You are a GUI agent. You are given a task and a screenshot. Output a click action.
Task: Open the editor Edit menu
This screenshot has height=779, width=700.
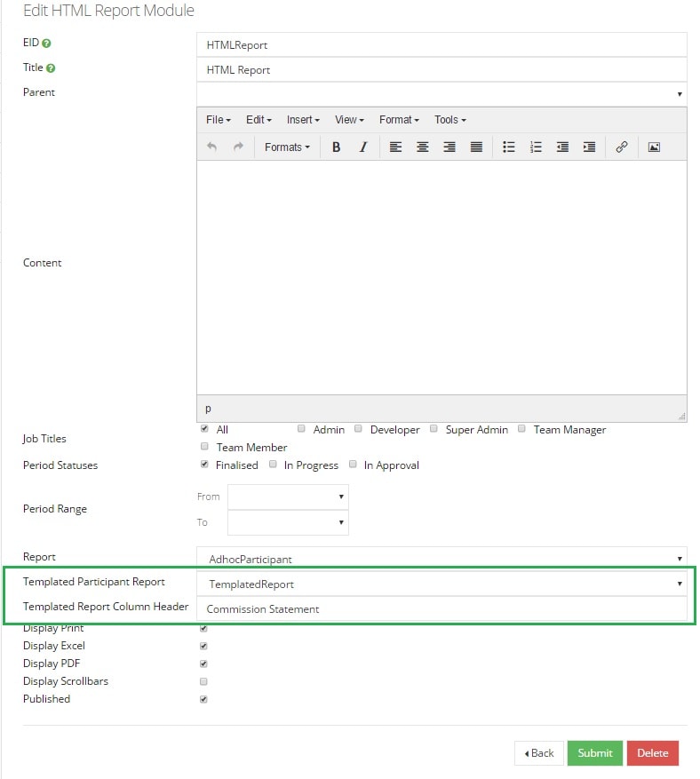click(x=259, y=120)
